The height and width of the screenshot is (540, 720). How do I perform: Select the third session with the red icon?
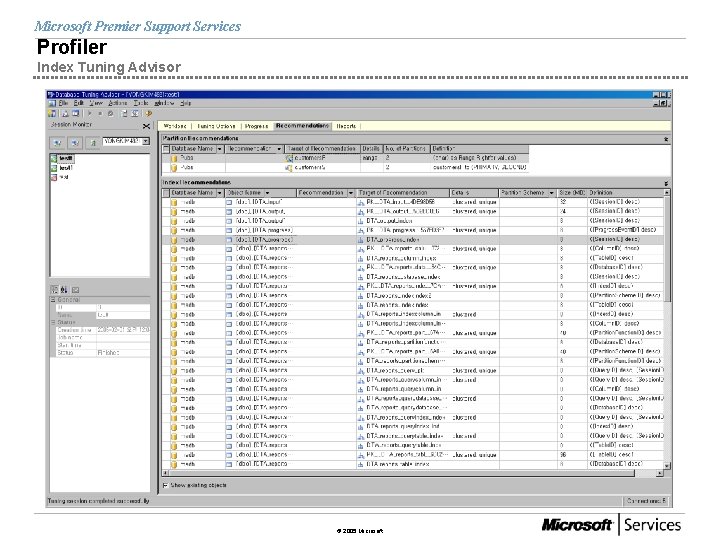click(x=60, y=177)
